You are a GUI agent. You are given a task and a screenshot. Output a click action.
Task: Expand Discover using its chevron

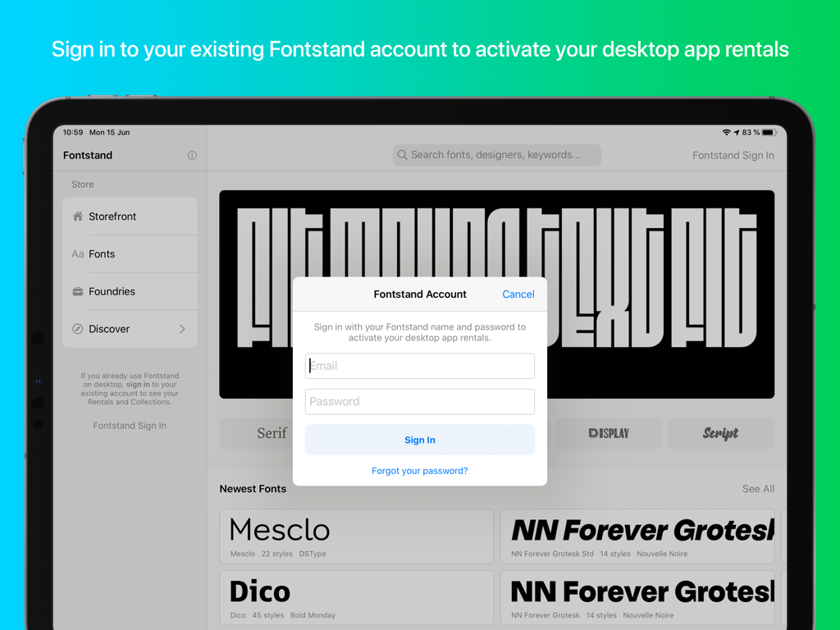[185, 329]
